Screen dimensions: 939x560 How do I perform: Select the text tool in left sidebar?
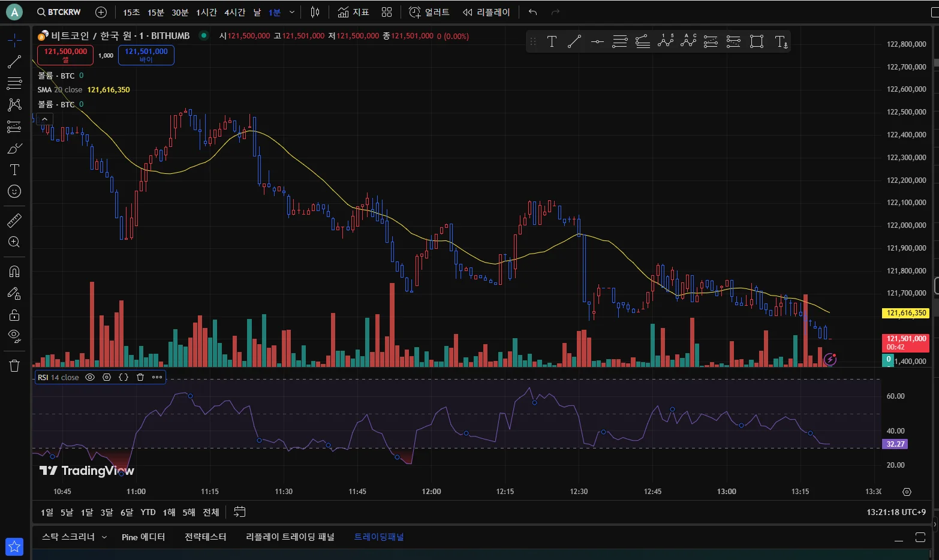[x=14, y=170]
